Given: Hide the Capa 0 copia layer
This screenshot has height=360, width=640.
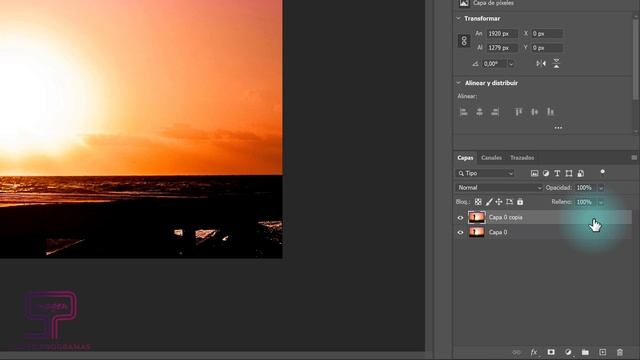Looking at the screenshot, I should coord(460,218).
